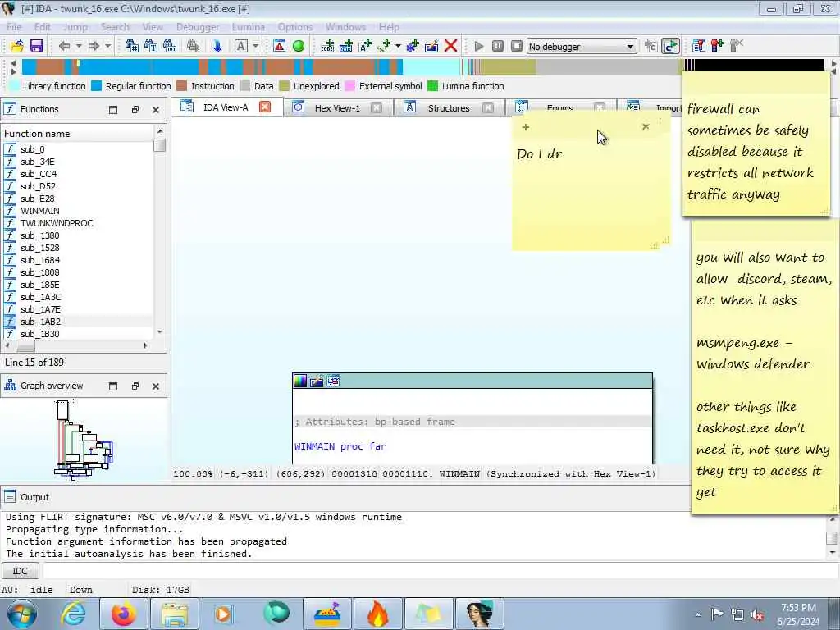Screen dimensions: 840x630
Task: Select the IDA View-A tab
Action: coord(226,107)
